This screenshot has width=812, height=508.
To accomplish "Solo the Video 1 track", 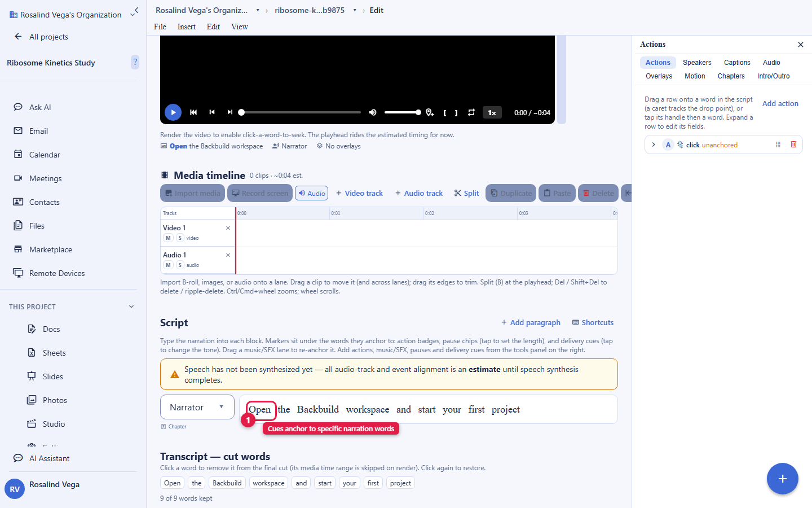I will coord(180,238).
